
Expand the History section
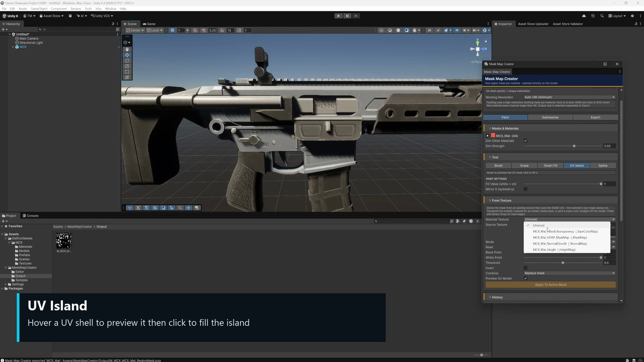click(x=489, y=297)
